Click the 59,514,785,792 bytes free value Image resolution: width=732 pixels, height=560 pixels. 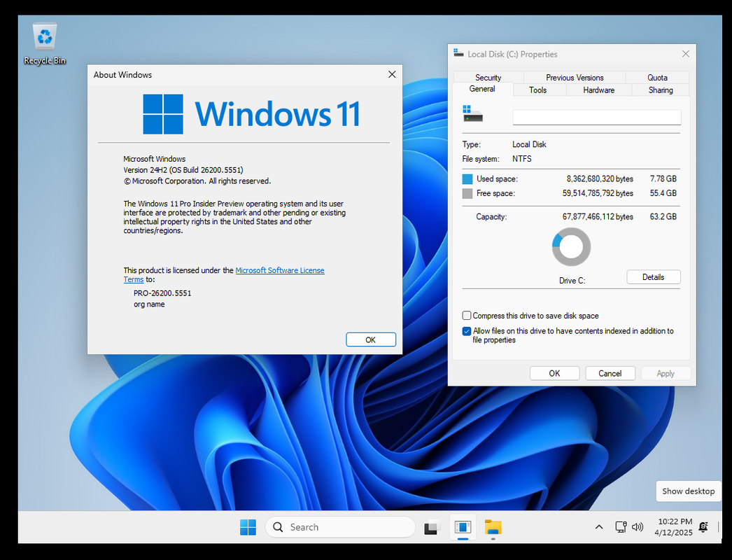pos(598,193)
